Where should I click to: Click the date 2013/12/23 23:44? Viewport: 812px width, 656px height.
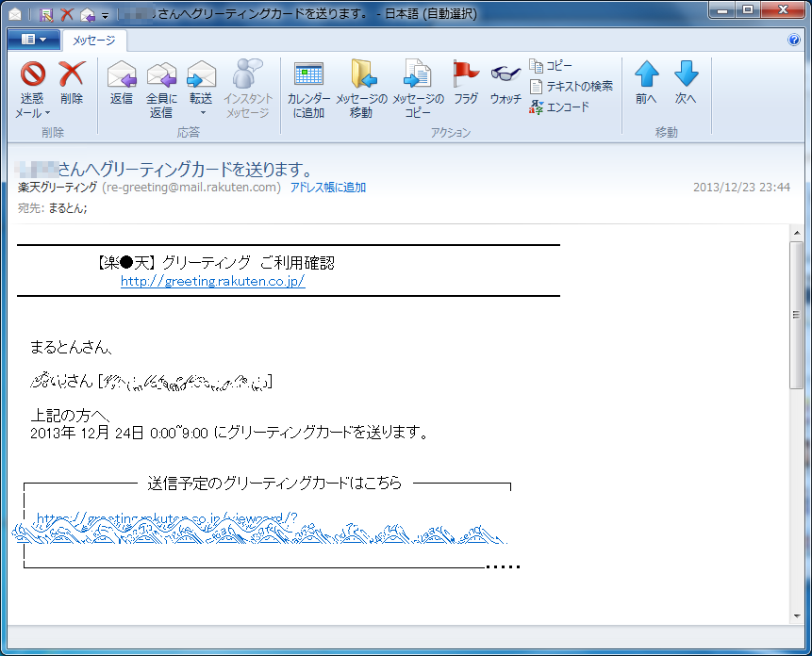(x=741, y=188)
